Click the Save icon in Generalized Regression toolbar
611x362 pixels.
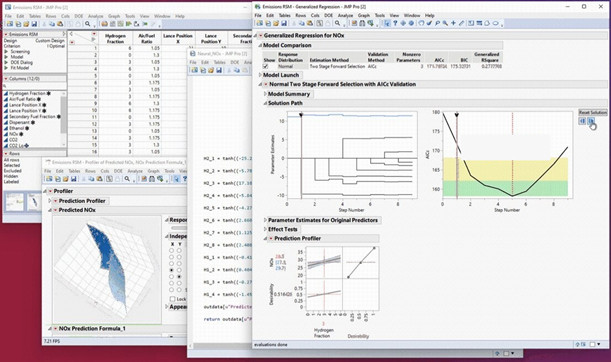point(284,23)
